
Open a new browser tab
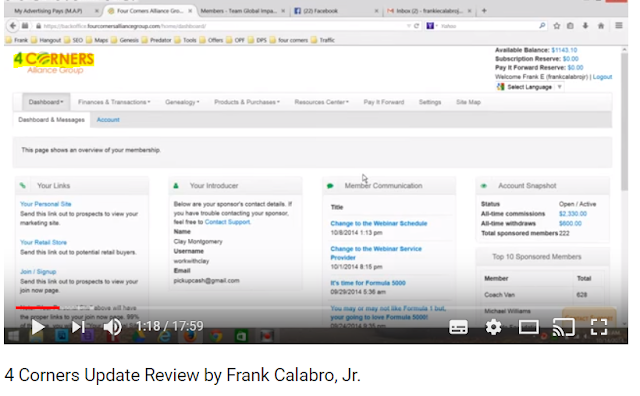click(x=484, y=11)
